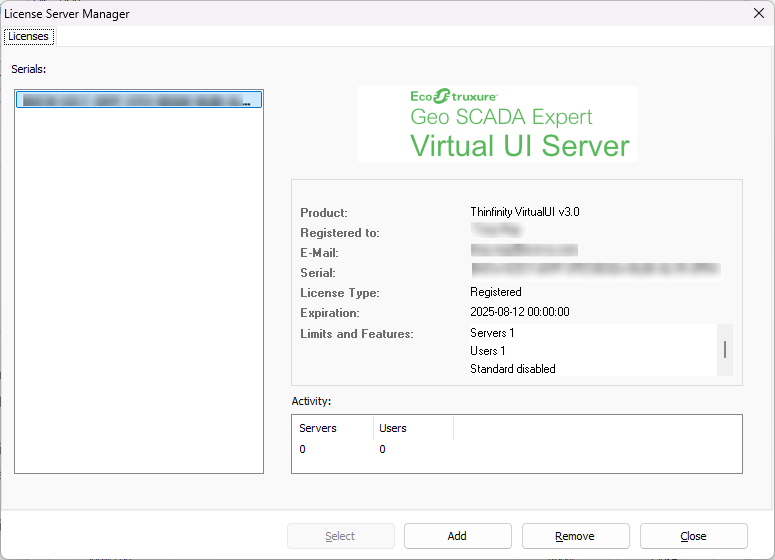Switch to the Licenses tab
This screenshot has width=775, height=560.
click(28, 36)
